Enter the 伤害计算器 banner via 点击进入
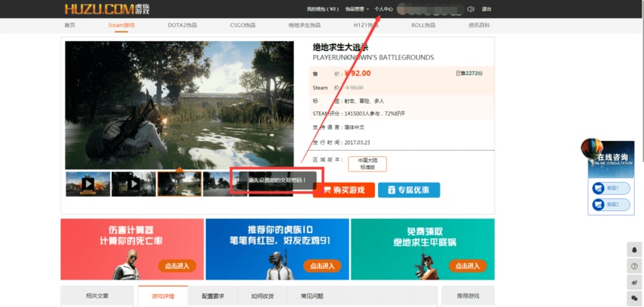This screenshot has width=644, height=307. click(177, 266)
